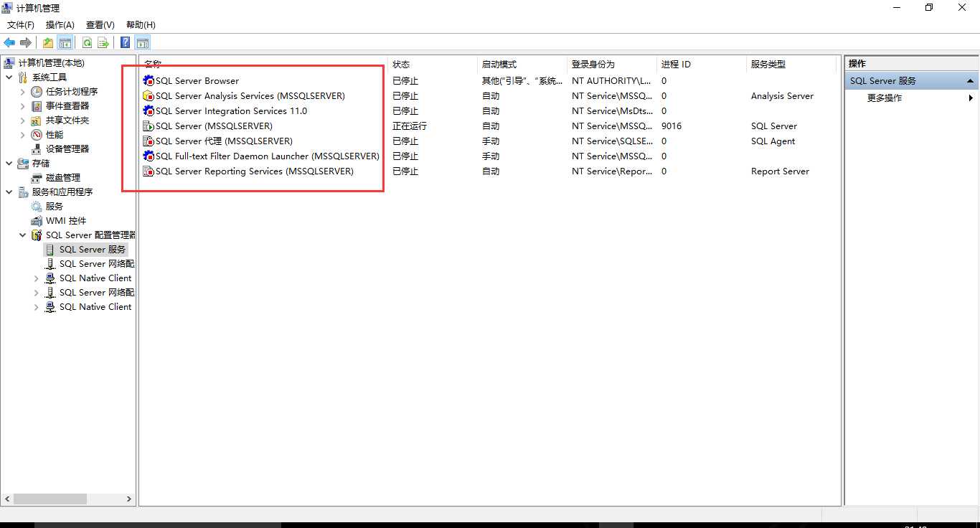Click the Analysis Server service type cell
980x528 pixels.
click(782, 96)
